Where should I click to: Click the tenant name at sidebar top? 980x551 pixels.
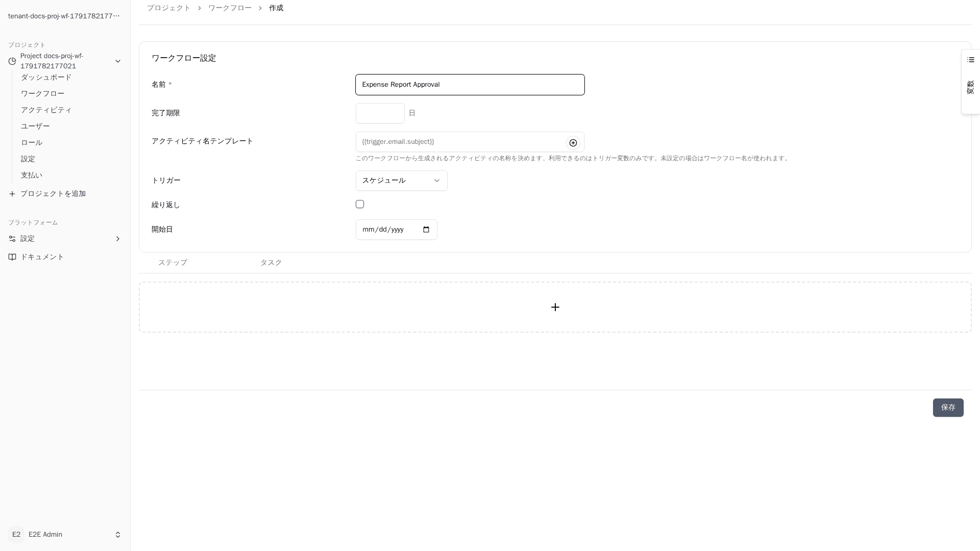(64, 16)
